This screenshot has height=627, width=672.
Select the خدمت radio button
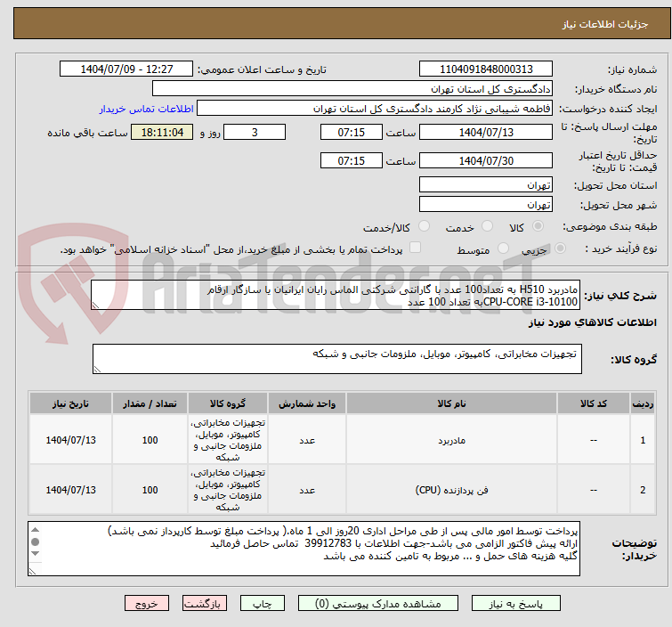[487, 226]
